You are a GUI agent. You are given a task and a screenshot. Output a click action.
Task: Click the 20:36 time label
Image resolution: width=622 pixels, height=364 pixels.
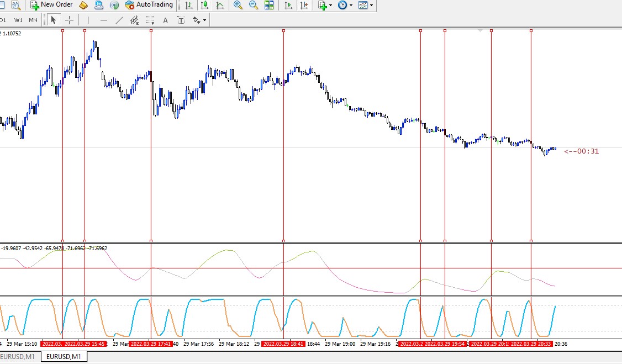tap(561, 344)
